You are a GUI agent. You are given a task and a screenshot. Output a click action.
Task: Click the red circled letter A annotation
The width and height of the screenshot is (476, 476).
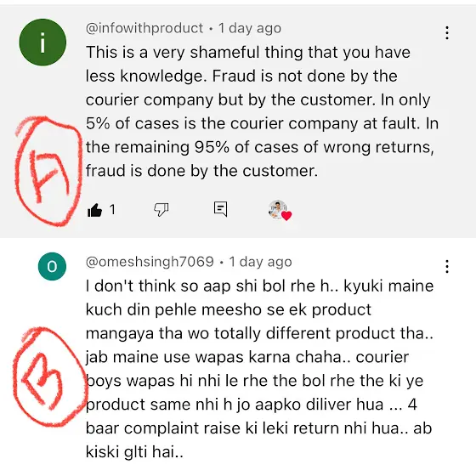click(x=48, y=171)
